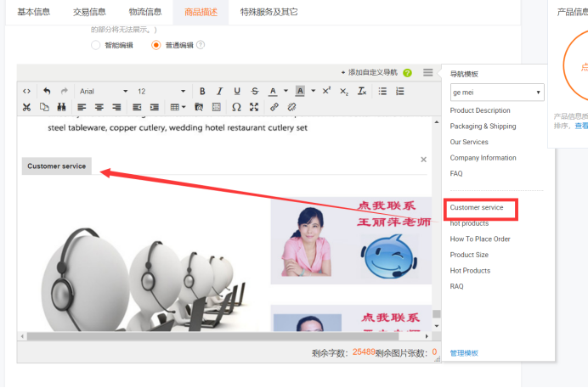Image resolution: width=588 pixels, height=388 pixels.
Task: Choose Company Information template entry
Action: point(483,158)
